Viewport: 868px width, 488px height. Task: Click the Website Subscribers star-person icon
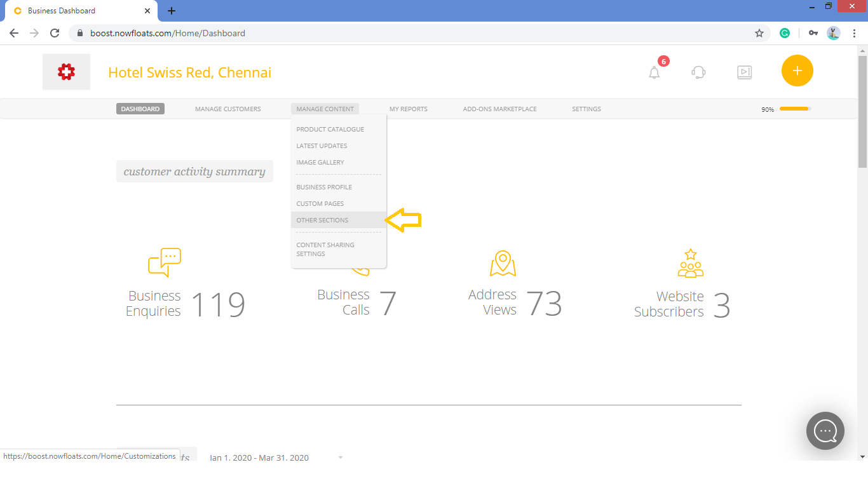(690, 262)
